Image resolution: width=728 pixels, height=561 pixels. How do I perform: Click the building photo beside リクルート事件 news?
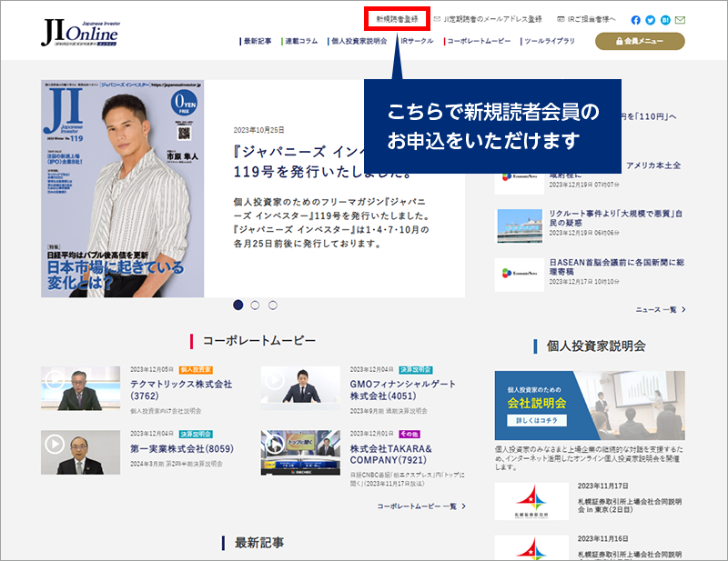520,226
